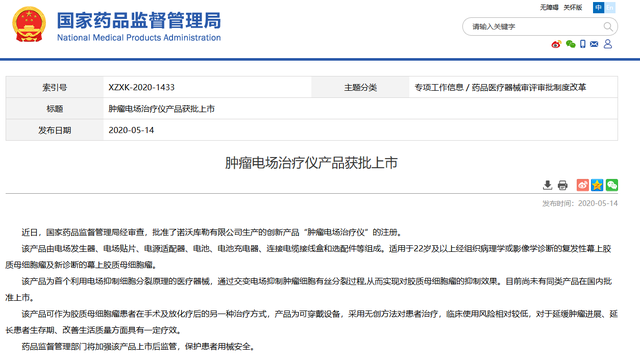Click the paragraph starting 近日，国家药品监督管理局经审查

[213, 232]
